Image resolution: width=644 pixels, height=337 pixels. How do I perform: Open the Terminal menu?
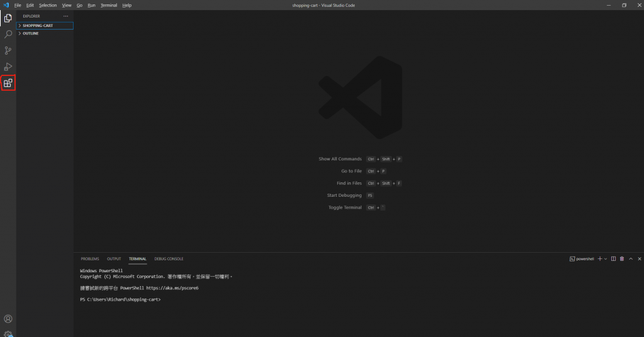(108, 5)
